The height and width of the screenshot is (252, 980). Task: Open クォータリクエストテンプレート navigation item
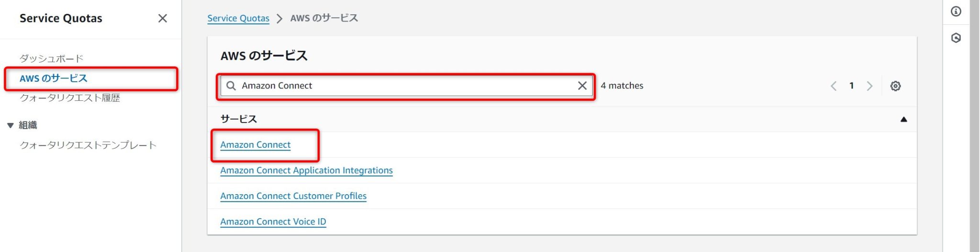coord(88,145)
